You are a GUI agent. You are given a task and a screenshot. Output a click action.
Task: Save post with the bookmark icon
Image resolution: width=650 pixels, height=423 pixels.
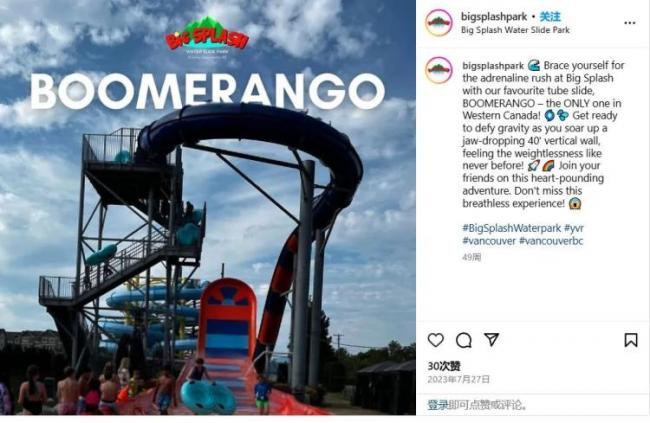click(631, 340)
